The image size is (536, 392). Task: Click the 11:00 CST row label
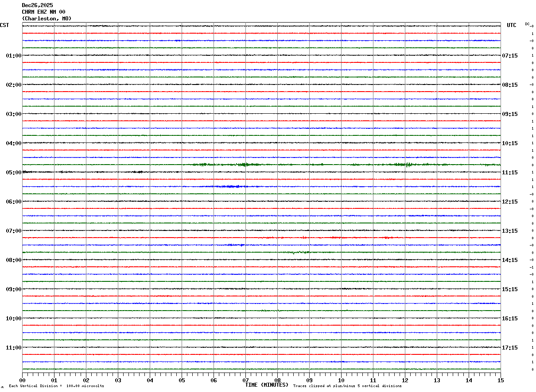(13, 348)
